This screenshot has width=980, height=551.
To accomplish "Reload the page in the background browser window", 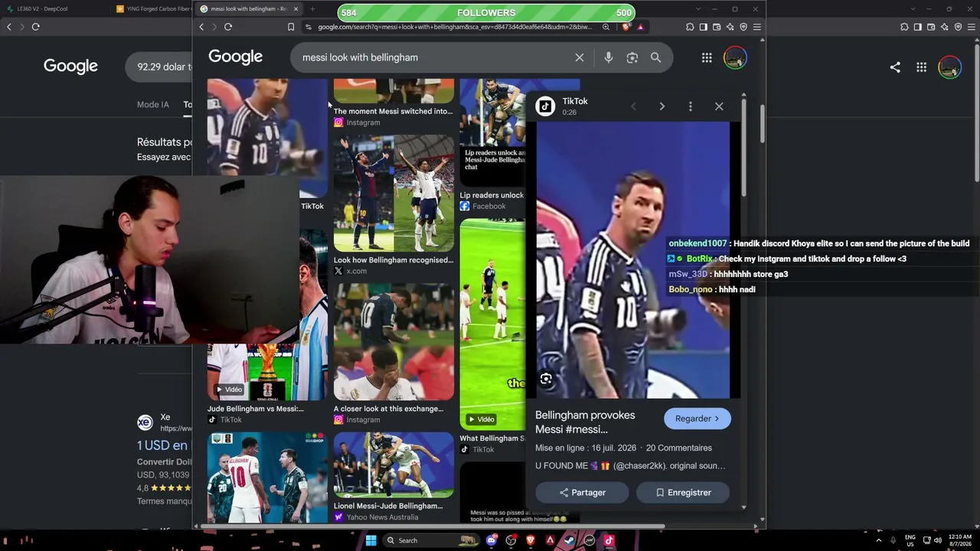I will [x=35, y=27].
